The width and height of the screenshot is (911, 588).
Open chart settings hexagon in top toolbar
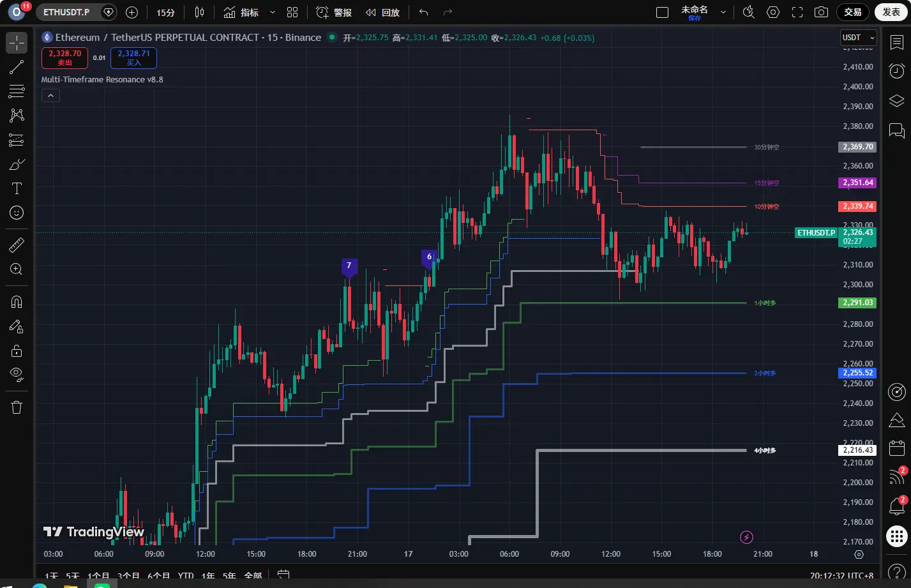coord(773,12)
